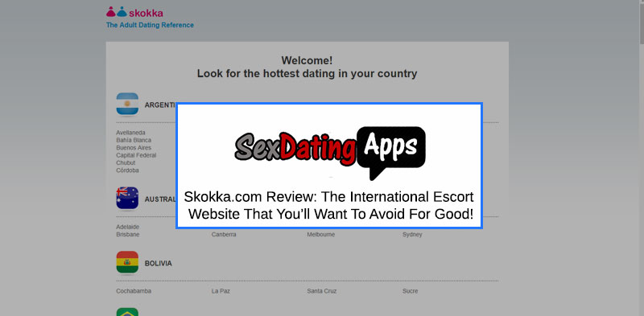Viewport: 644px width, 316px height.
Task: Click the SexDating Apps logo
Action: [330, 153]
